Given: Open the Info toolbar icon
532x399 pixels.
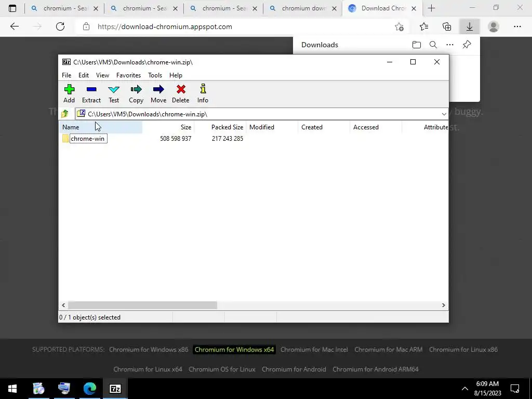Looking at the screenshot, I should [203, 94].
